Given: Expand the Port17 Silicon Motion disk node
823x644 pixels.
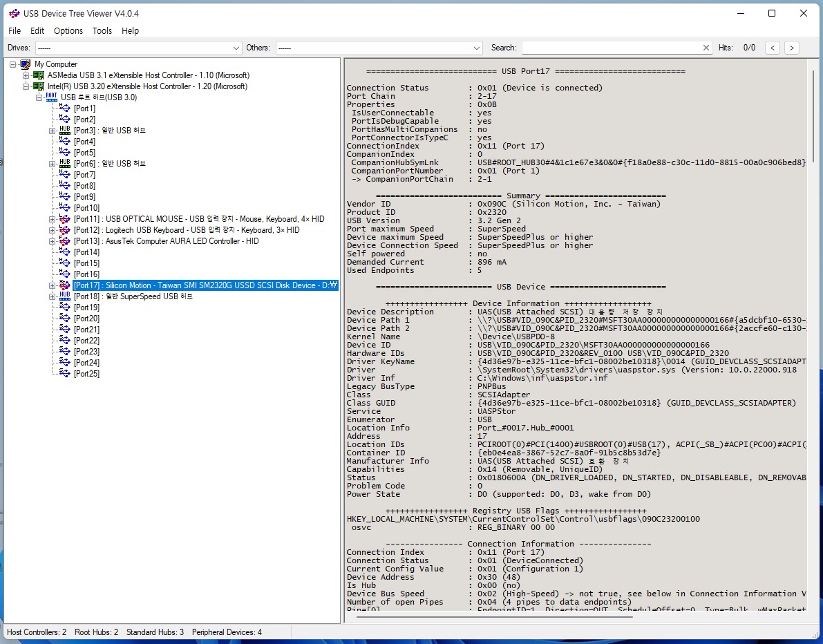Looking at the screenshot, I should point(52,285).
